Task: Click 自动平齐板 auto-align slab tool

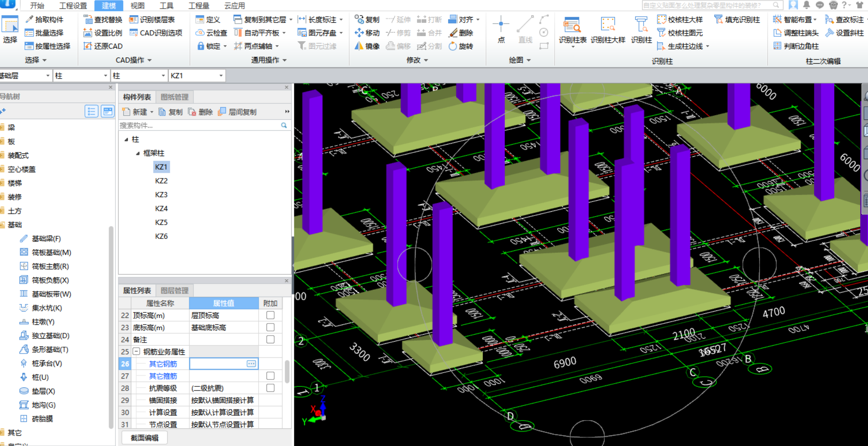Action: click(x=257, y=33)
